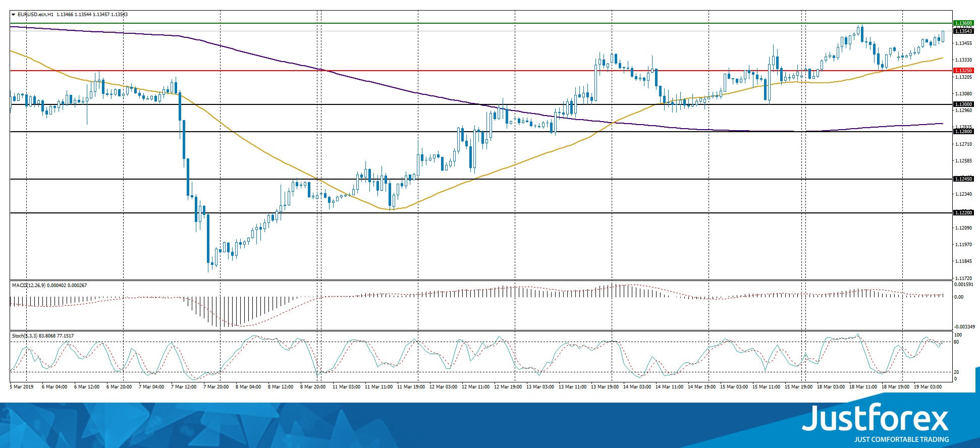Click the 14 Mar 03:00 time label
Image resolution: width=980 pixels, height=448 pixels.
point(637,387)
